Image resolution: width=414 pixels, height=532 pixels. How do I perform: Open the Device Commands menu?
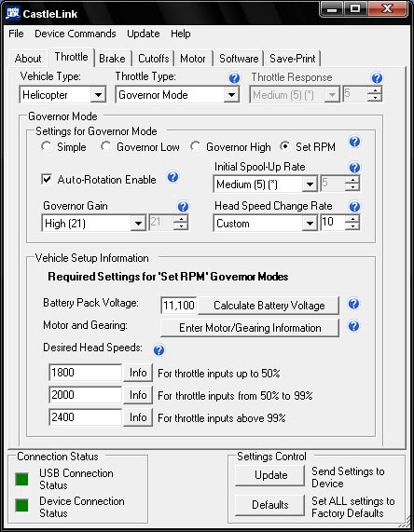point(75,34)
